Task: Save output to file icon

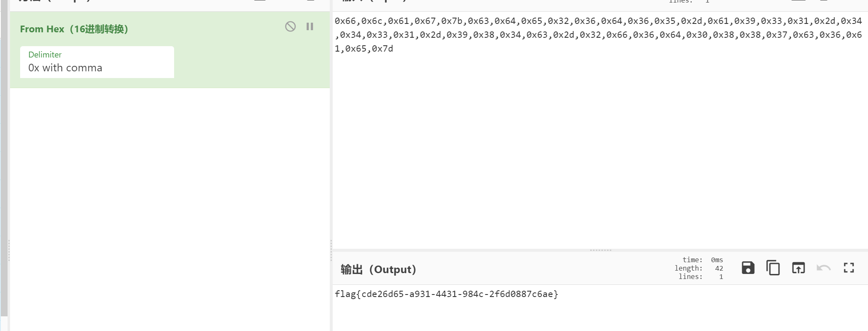Action: 748,268
